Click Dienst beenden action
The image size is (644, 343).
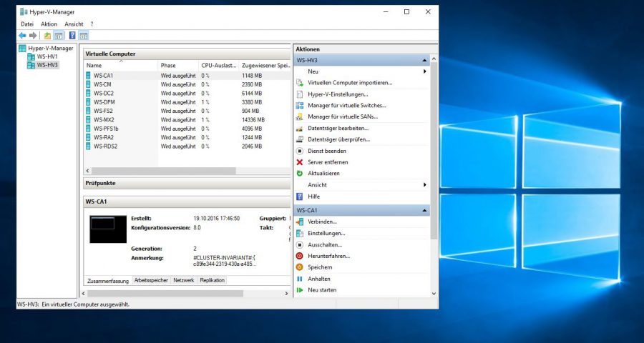tap(327, 151)
